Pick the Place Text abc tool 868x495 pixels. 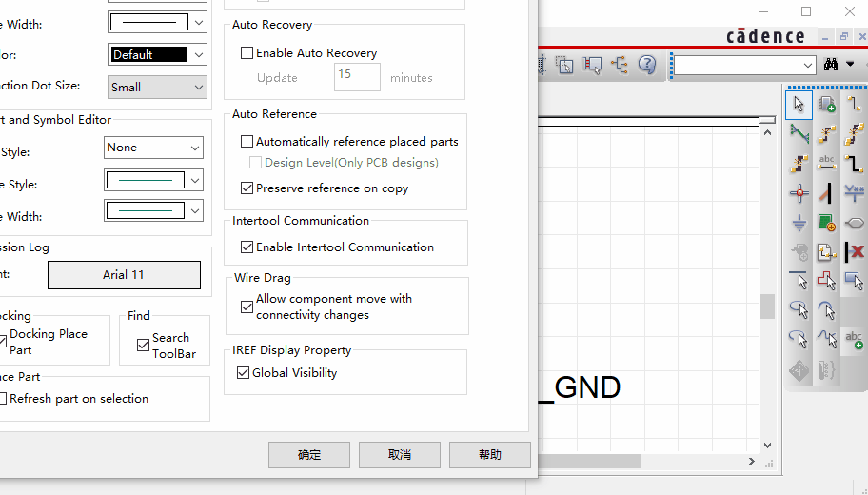coord(854,340)
